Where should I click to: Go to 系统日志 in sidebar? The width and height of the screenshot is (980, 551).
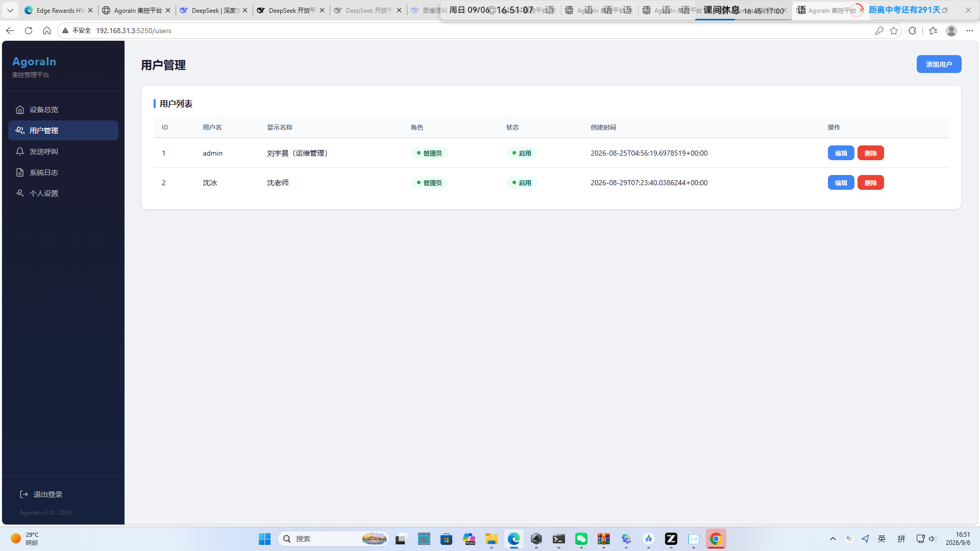(63, 172)
